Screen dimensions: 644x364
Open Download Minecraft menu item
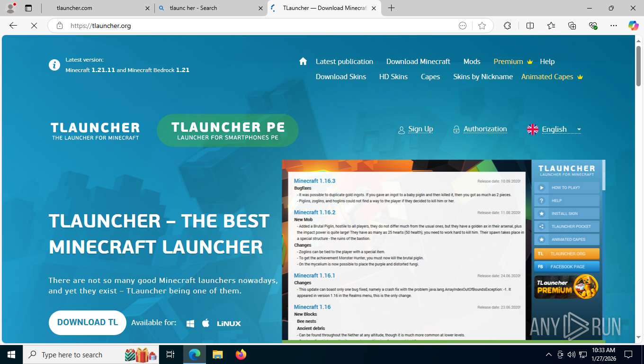418,62
